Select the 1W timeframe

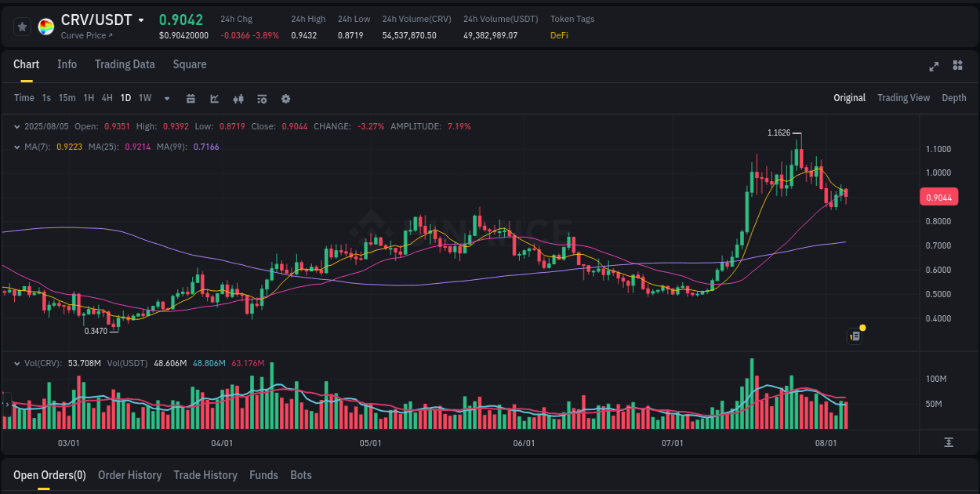click(144, 98)
